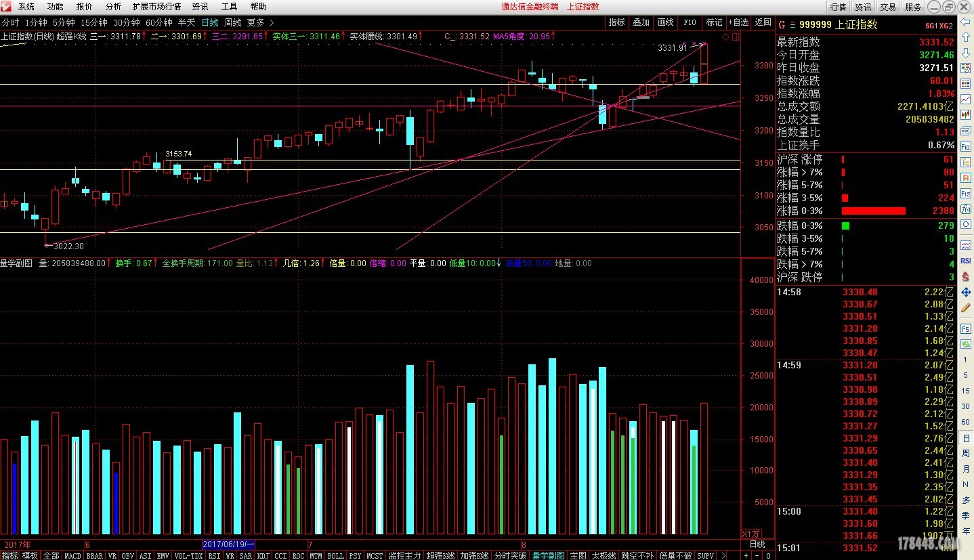The height and width of the screenshot is (560, 974).
Task: Select the VOL-TDX indicator tab
Action: coord(189,556)
